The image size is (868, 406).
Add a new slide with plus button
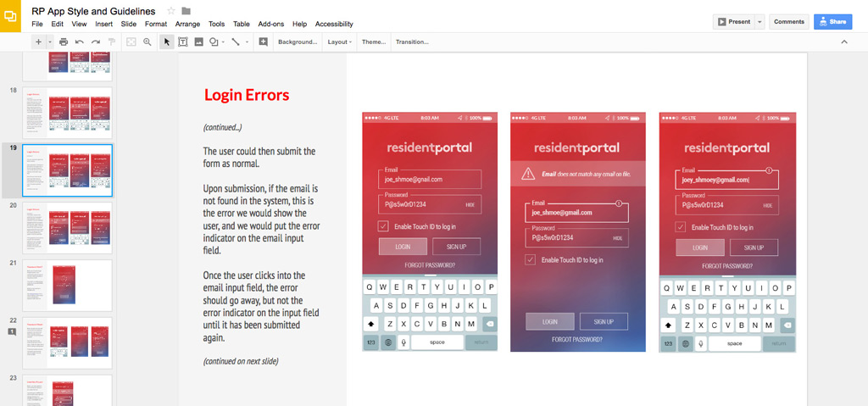[x=38, y=42]
